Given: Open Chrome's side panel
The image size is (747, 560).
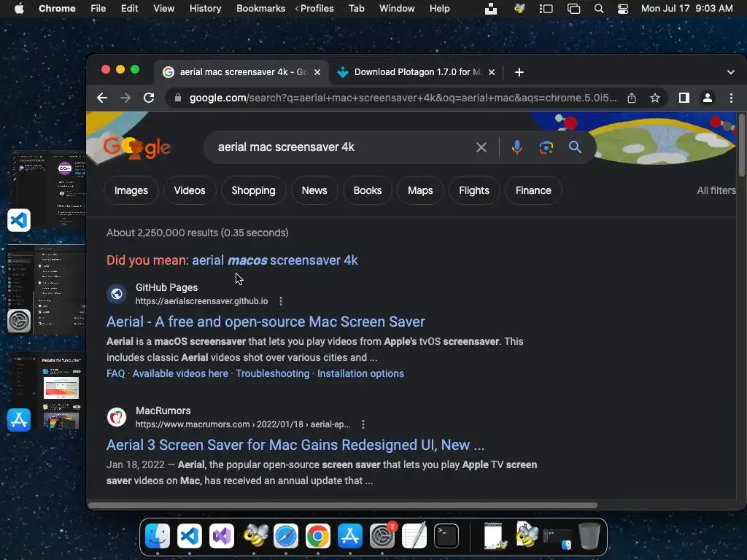Looking at the screenshot, I should coord(684,98).
